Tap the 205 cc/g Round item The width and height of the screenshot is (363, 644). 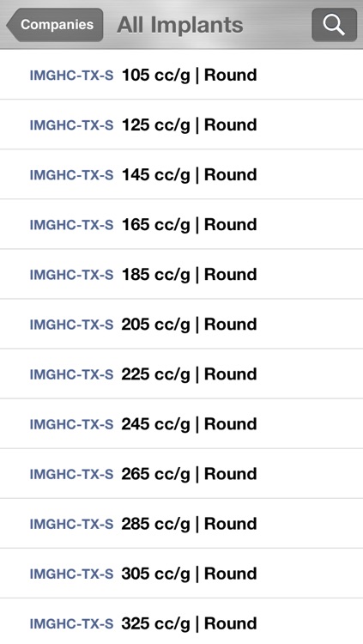click(182, 324)
